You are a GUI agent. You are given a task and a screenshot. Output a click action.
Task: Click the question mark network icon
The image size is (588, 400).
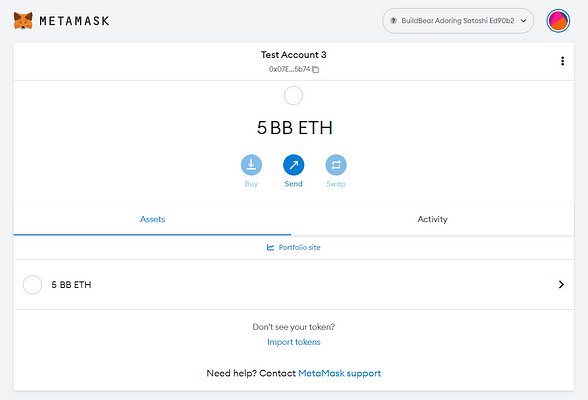[x=393, y=21]
